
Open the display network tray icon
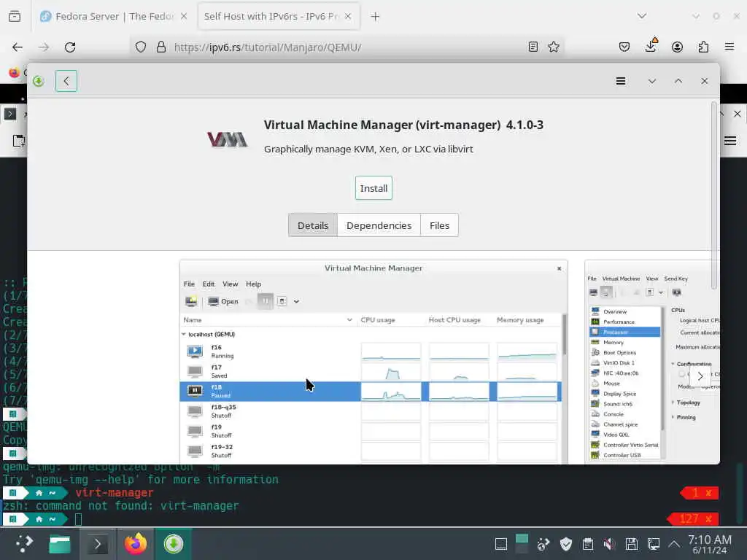[653, 544]
